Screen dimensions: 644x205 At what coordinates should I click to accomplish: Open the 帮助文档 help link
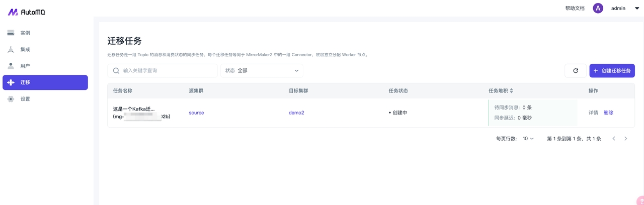pyautogui.click(x=575, y=8)
